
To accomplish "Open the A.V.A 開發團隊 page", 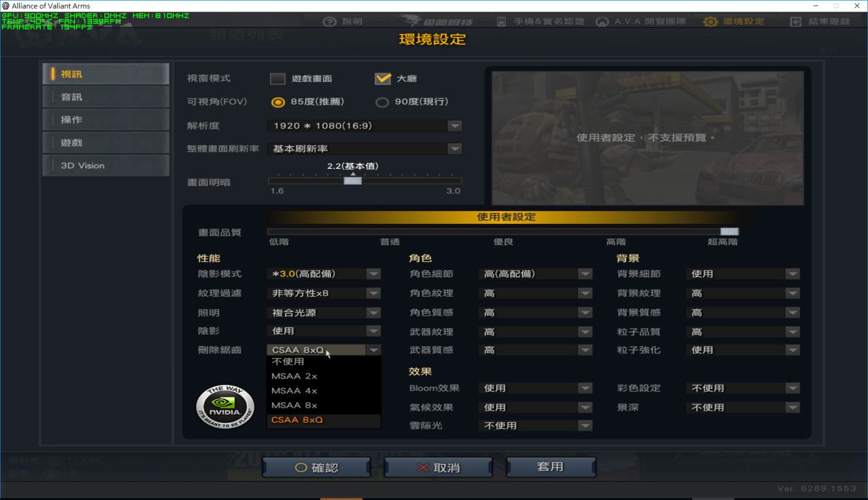I will click(x=641, y=22).
